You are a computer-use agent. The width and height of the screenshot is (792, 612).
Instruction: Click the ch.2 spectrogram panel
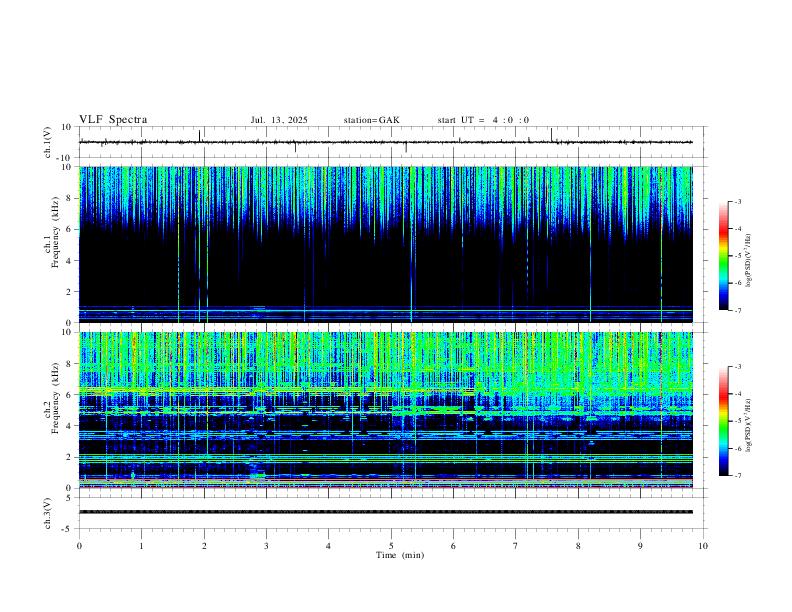[x=385, y=410]
